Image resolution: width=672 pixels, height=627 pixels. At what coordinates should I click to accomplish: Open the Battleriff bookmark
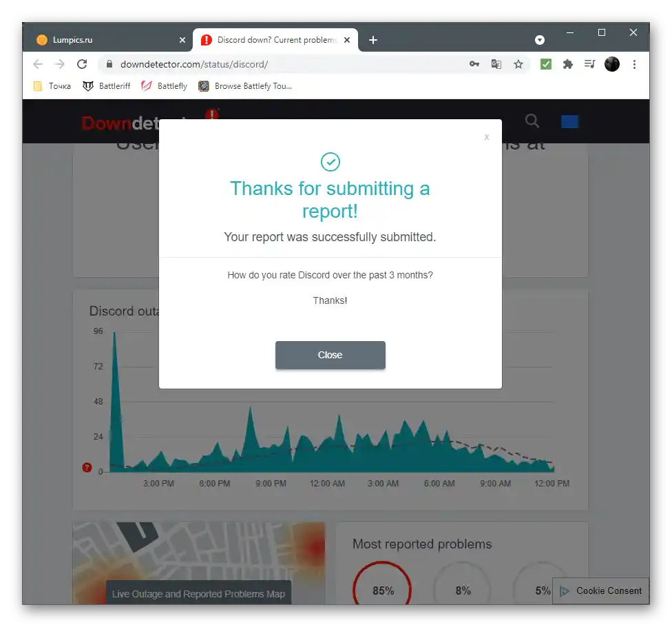click(107, 86)
